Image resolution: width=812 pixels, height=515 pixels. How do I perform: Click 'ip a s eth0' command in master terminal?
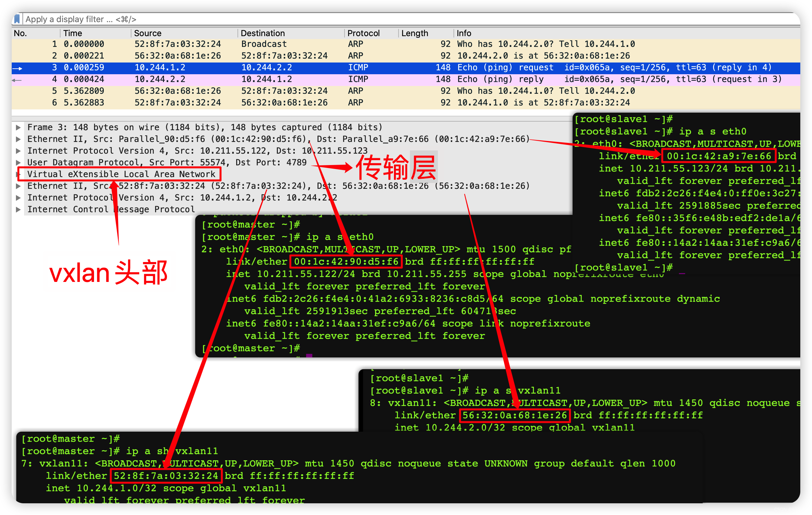click(340, 237)
